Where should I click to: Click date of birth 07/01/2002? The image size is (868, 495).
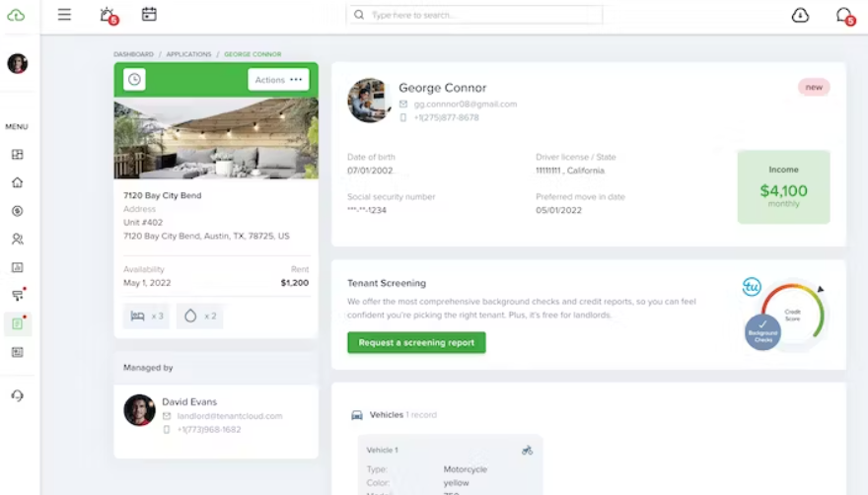[370, 171]
